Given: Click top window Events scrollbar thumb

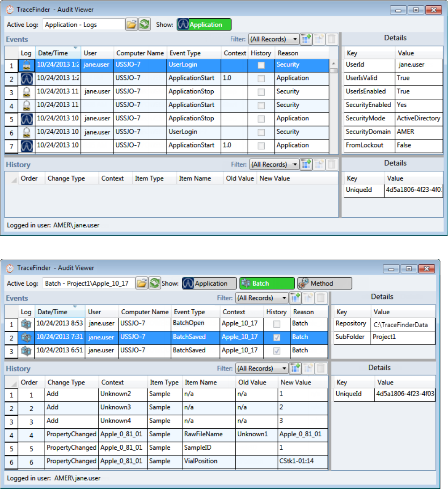Looking at the screenshot, I should pyautogui.click(x=334, y=71).
